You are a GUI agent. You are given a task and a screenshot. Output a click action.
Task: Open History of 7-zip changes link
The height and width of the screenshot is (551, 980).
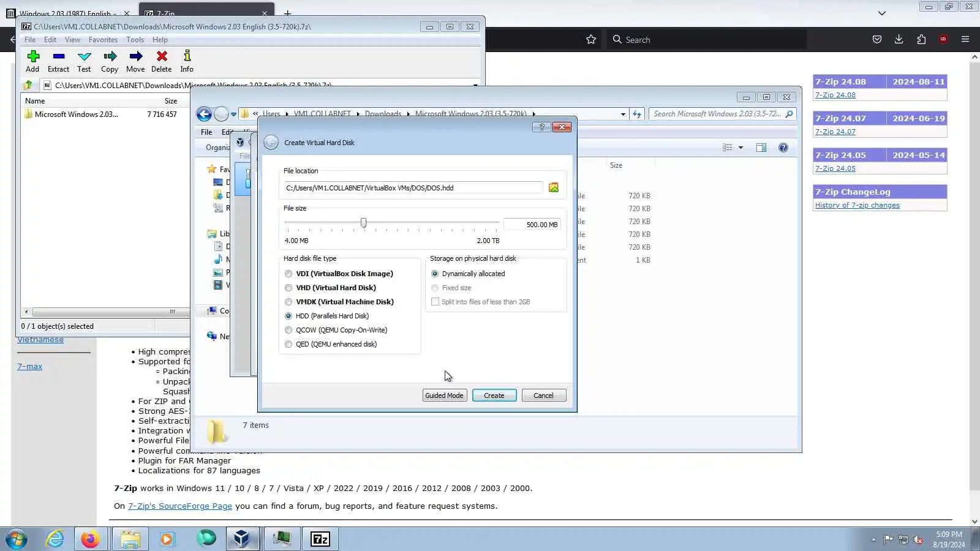coord(858,205)
